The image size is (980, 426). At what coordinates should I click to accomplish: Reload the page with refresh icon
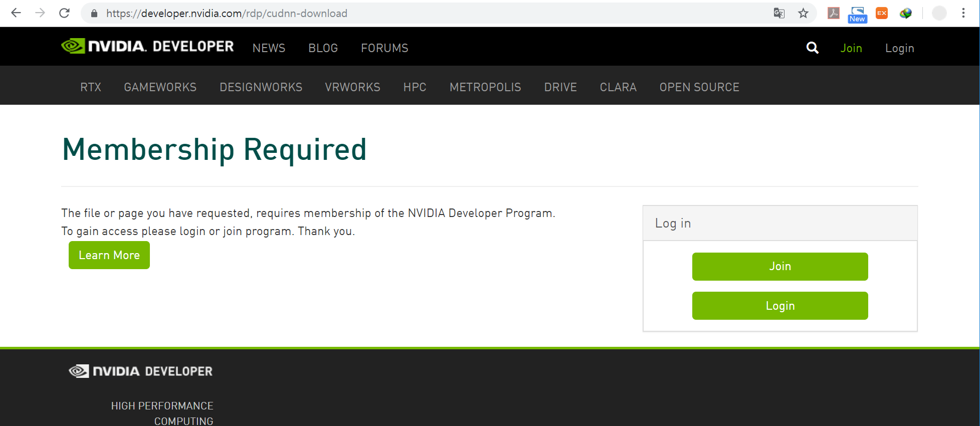64,13
